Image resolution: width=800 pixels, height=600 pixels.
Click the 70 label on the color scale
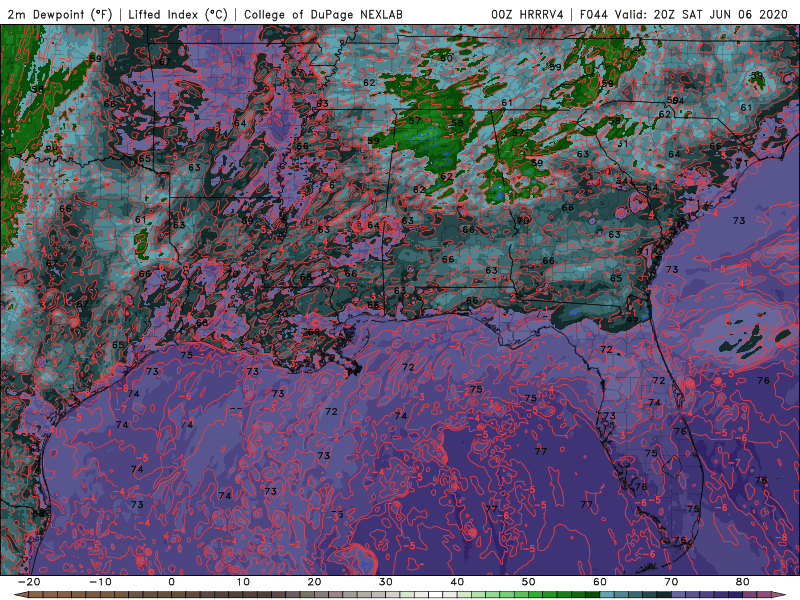(671, 582)
